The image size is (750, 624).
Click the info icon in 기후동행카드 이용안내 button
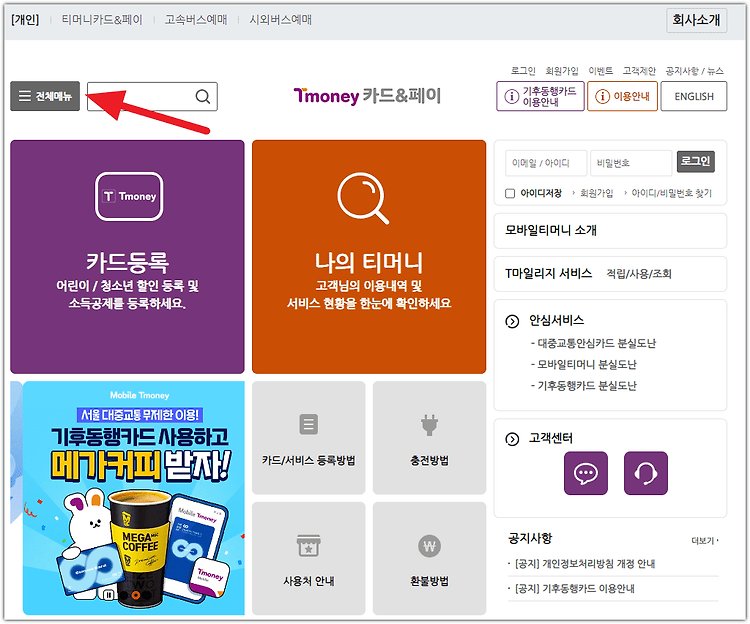coord(512,97)
